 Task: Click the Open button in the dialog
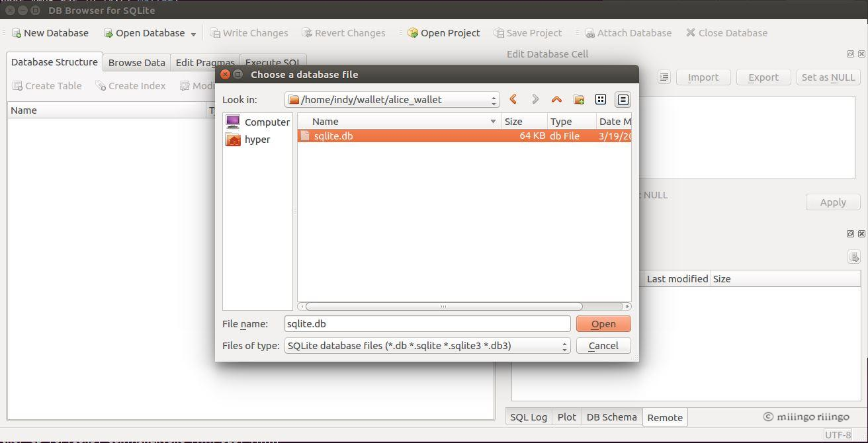(x=603, y=324)
